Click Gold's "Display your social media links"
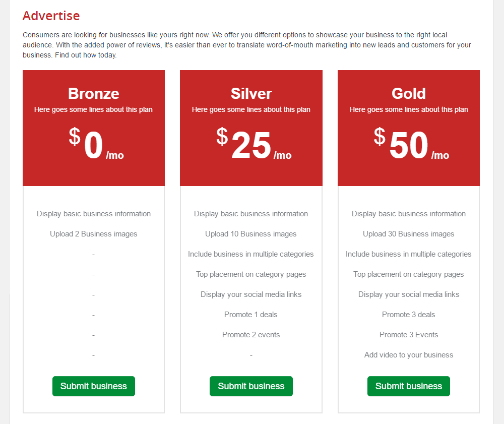The height and width of the screenshot is (424, 504). pyautogui.click(x=409, y=294)
